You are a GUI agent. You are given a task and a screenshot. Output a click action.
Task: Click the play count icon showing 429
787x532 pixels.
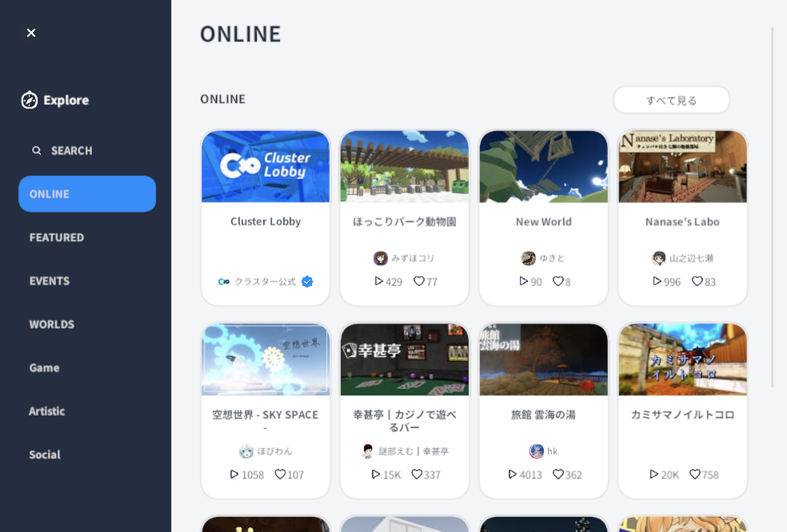coord(379,281)
